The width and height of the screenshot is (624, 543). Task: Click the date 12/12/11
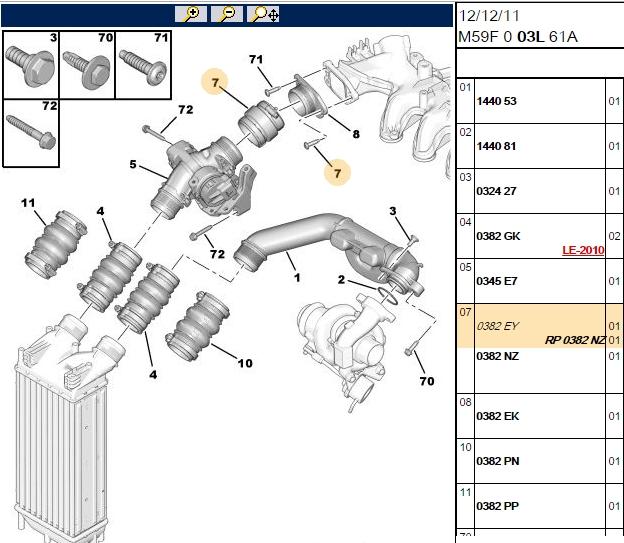click(489, 16)
